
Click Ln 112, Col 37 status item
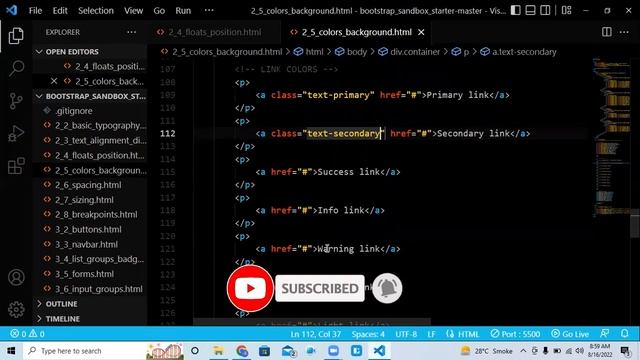click(x=316, y=334)
